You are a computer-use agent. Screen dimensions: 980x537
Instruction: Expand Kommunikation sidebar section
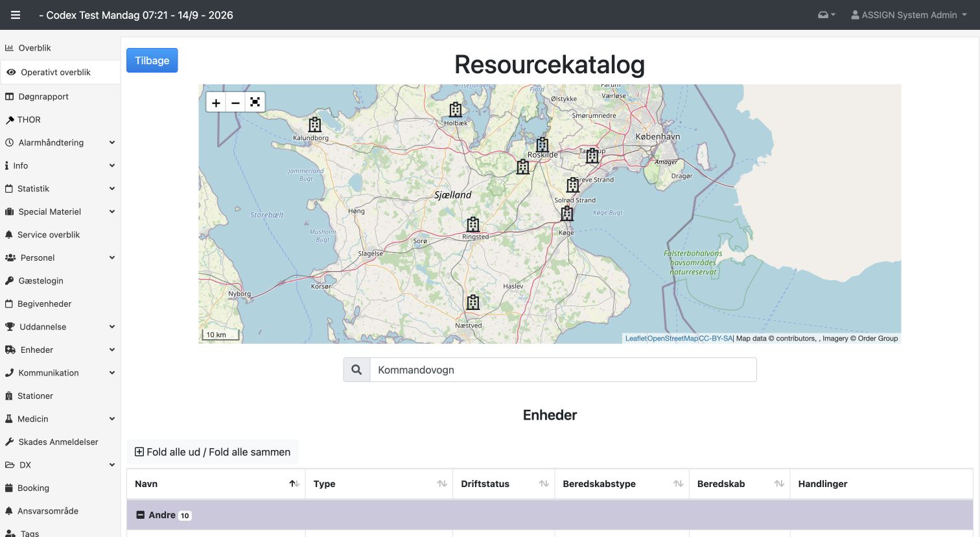pyautogui.click(x=60, y=373)
